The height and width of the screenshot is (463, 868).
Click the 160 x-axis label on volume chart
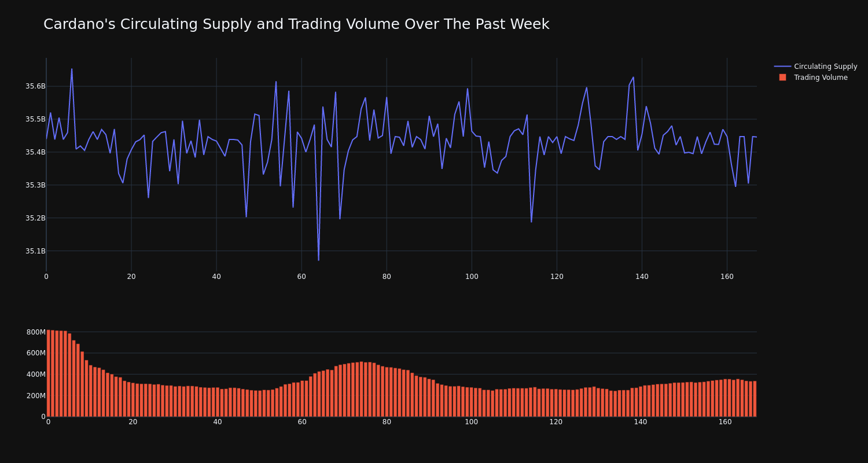725,422
